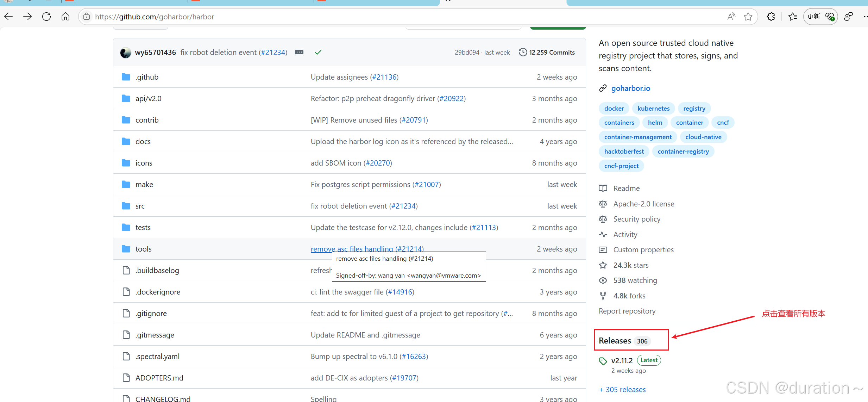Open the .spectral.yaml file
Image resolution: width=868 pixels, height=402 pixels.
(x=157, y=356)
